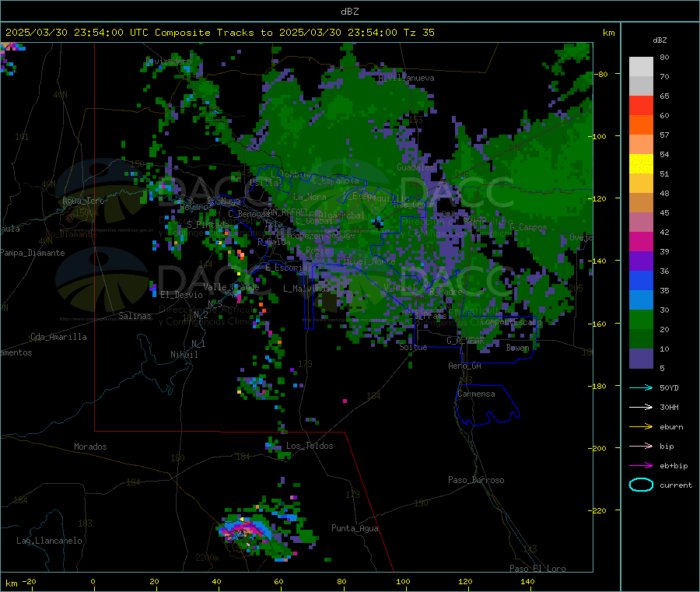
Task: Click the 'L_Malvinas' map label
Action: (x=306, y=289)
